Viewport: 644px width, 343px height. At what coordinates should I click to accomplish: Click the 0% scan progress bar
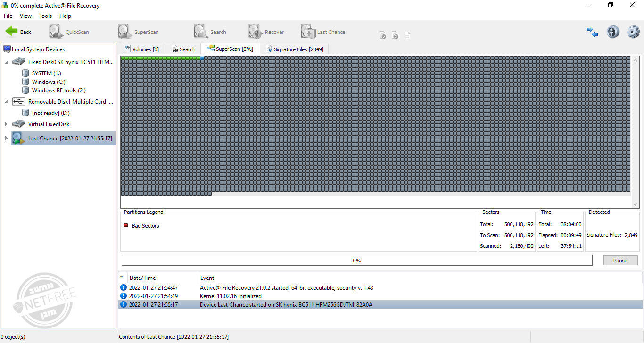(357, 260)
